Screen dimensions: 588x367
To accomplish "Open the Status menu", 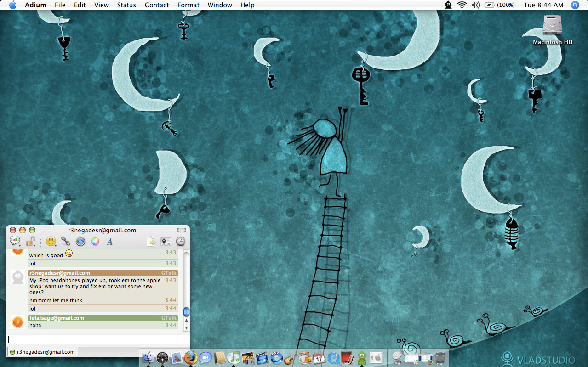I will (x=126, y=5).
